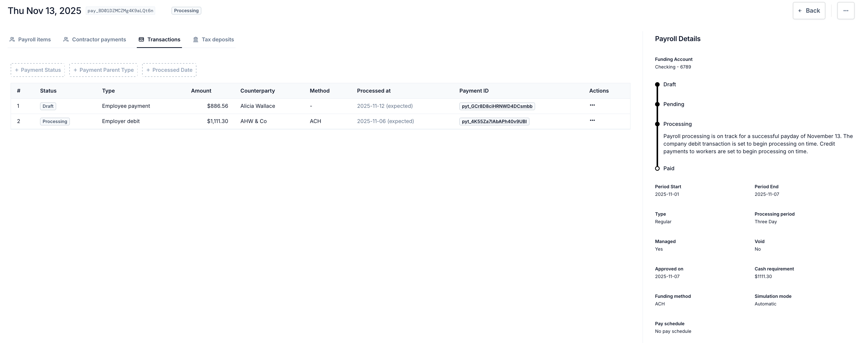The width and height of the screenshot is (868, 343).
Task: Open the more options menu beside Back
Action: tap(845, 11)
